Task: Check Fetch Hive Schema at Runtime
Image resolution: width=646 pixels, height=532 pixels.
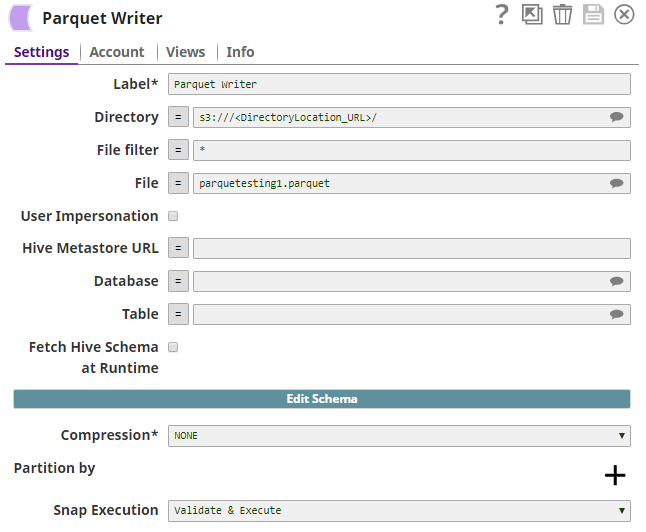Action: (x=173, y=347)
